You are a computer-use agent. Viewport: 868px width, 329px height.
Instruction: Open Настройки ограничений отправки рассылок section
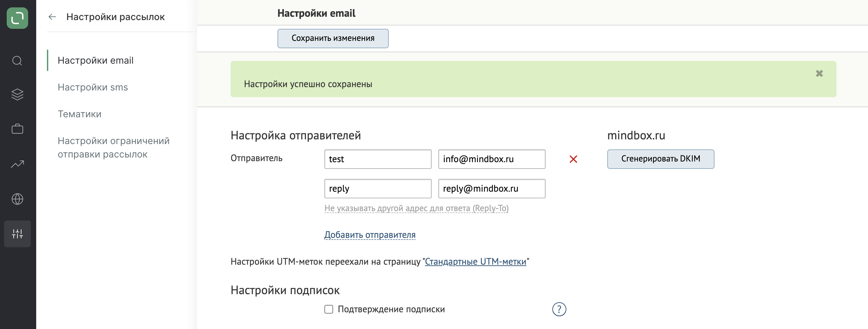[114, 147]
